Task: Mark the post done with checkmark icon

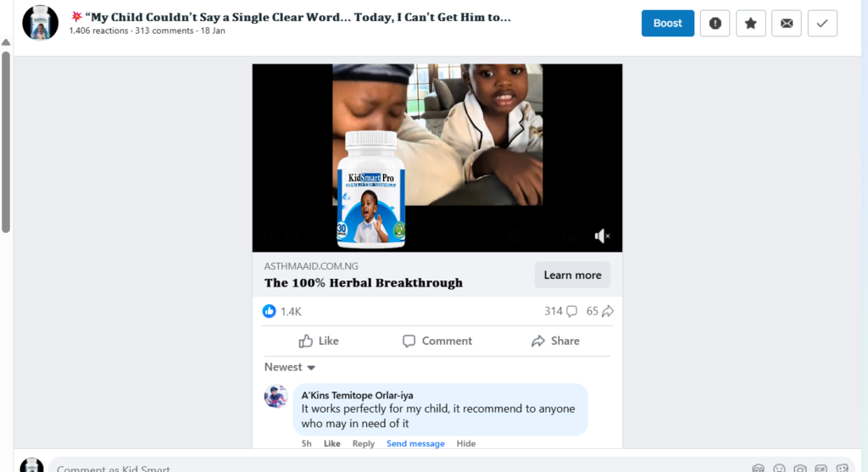Action: 821,24
